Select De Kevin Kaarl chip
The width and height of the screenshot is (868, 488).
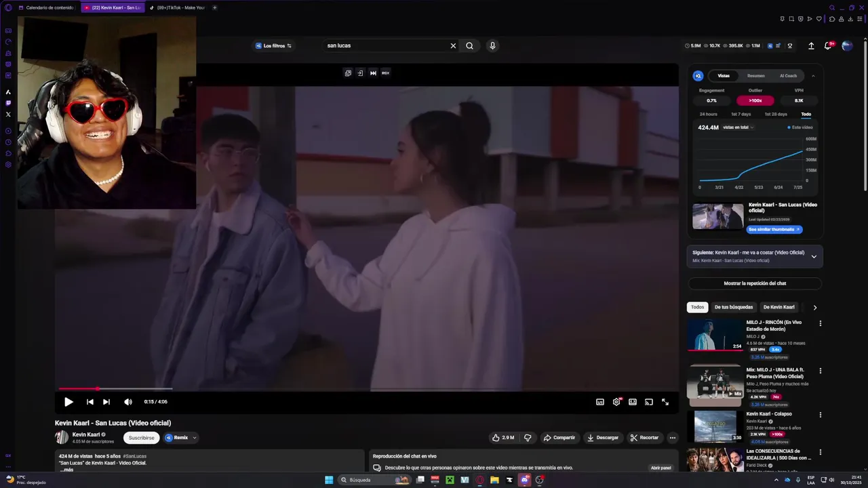point(778,307)
